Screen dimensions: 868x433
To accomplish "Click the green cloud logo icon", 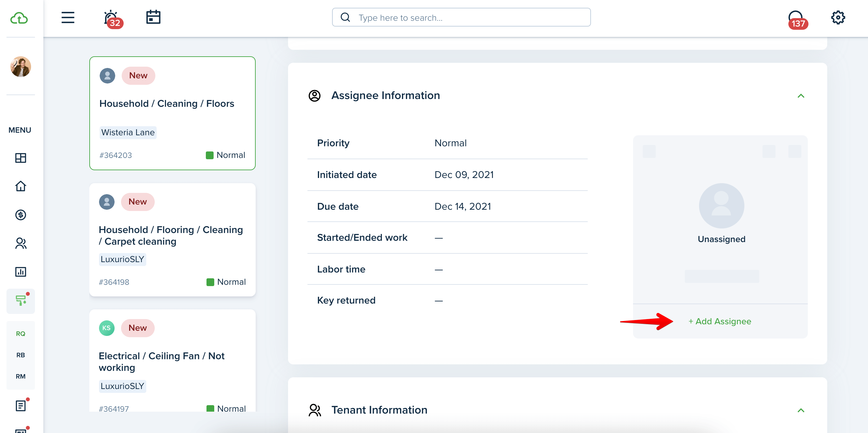I will pos(19,18).
